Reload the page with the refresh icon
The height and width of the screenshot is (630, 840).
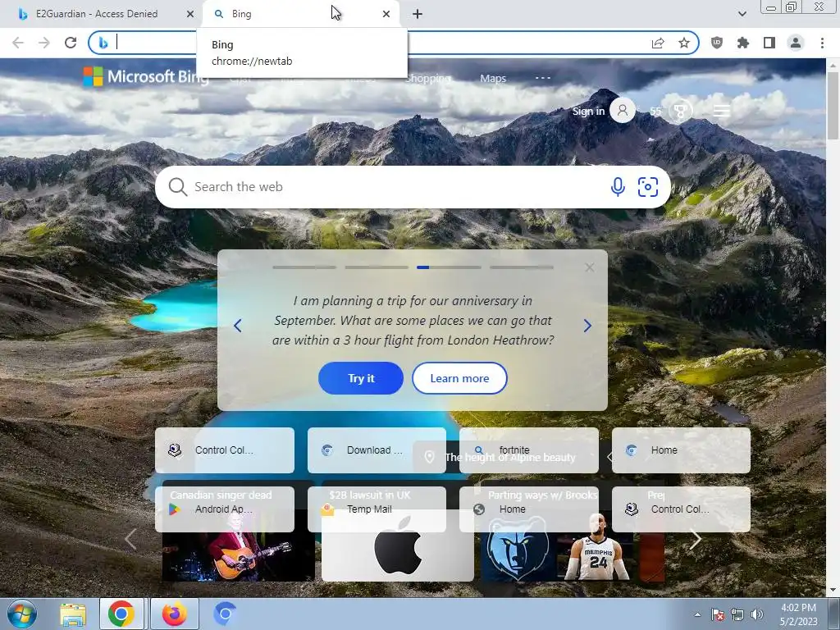pos(71,43)
